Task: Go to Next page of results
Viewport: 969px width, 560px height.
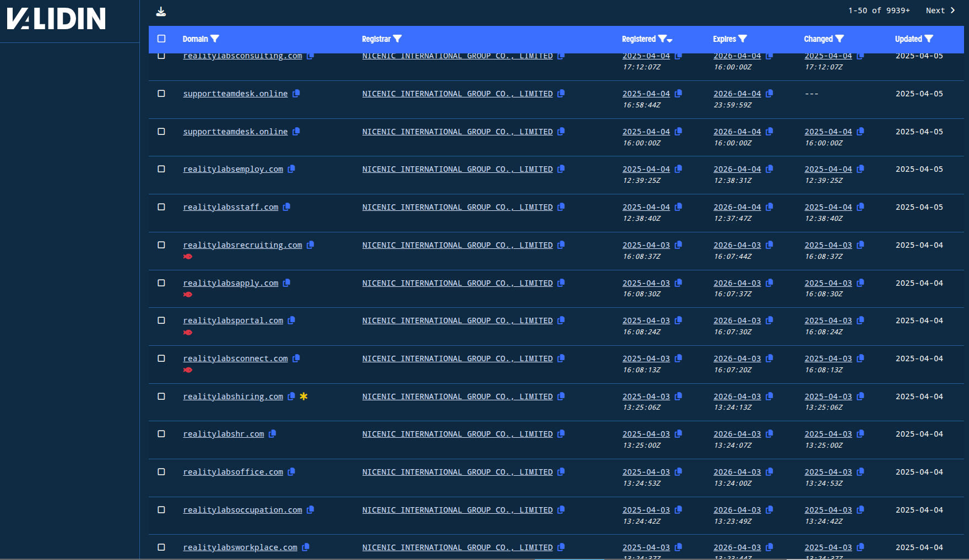Action: coord(940,10)
